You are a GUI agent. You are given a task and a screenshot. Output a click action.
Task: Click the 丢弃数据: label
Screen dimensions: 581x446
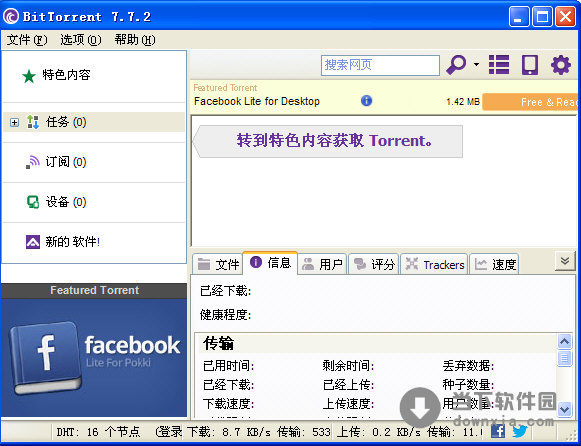pyautogui.click(x=468, y=366)
